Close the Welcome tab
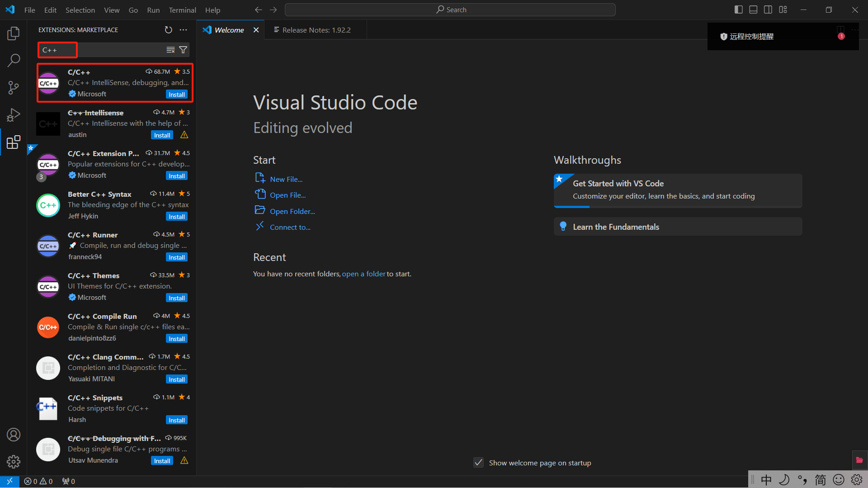The height and width of the screenshot is (488, 868). point(256,30)
